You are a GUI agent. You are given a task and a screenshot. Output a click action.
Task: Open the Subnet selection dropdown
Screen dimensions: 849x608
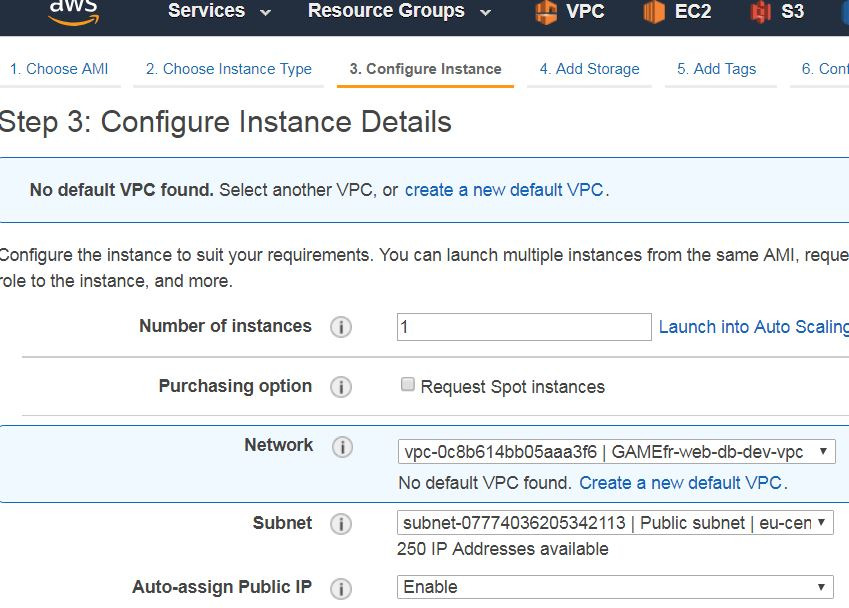click(x=615, y=523)
